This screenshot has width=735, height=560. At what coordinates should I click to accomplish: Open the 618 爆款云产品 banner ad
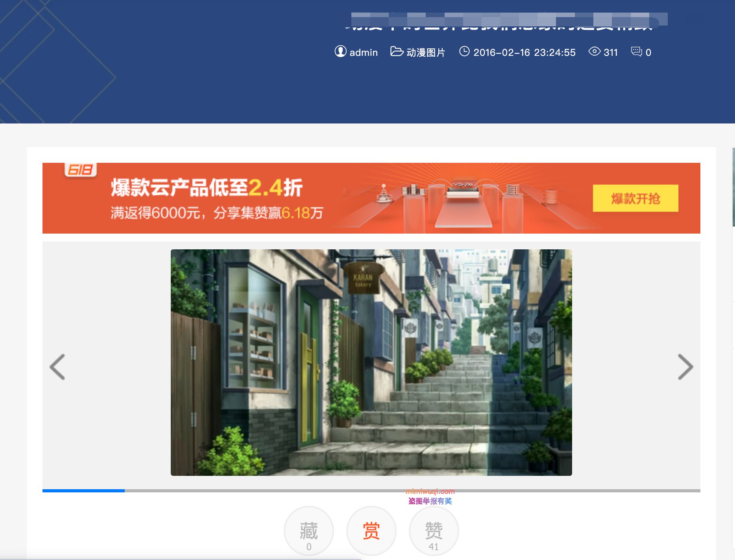click(x=371, y=198)
